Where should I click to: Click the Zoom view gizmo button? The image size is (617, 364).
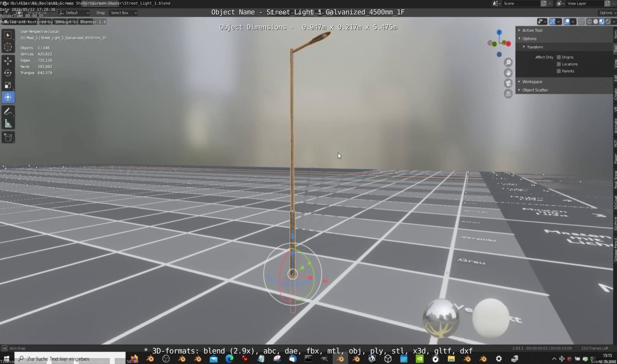tap(508, 62)
